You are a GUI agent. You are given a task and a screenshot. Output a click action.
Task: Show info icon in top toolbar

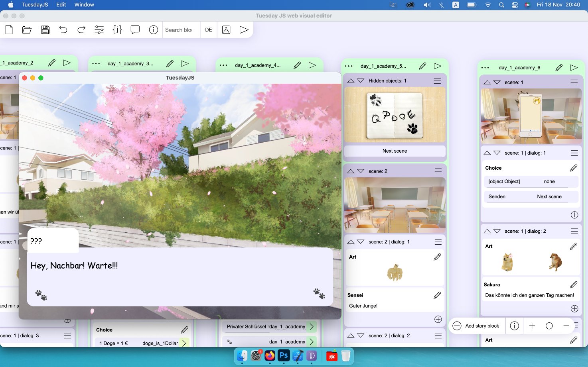154,30
